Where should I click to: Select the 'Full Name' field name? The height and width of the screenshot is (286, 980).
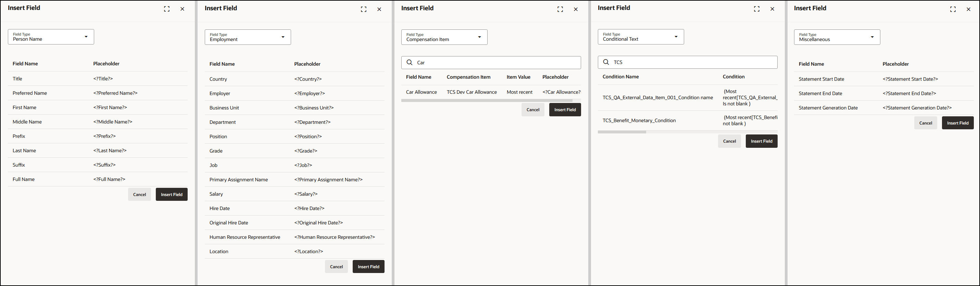(24, 180)
